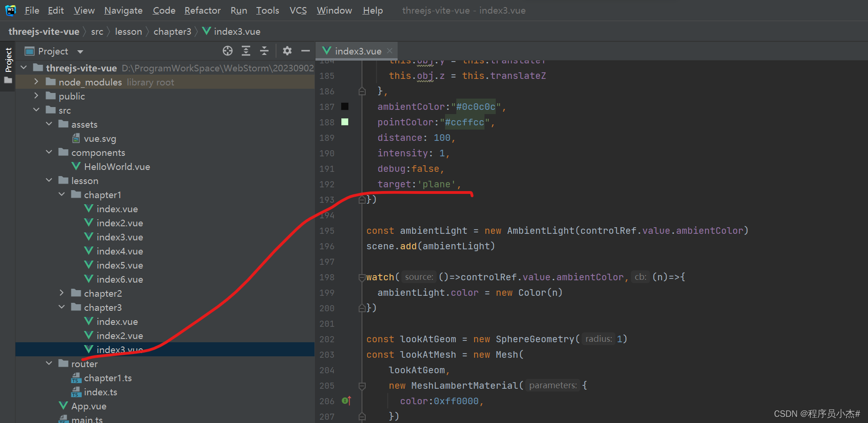This screenshot has height=423, width=868.
Task: Click the vue.svg file icon
Action: click(x=76, y=138)
